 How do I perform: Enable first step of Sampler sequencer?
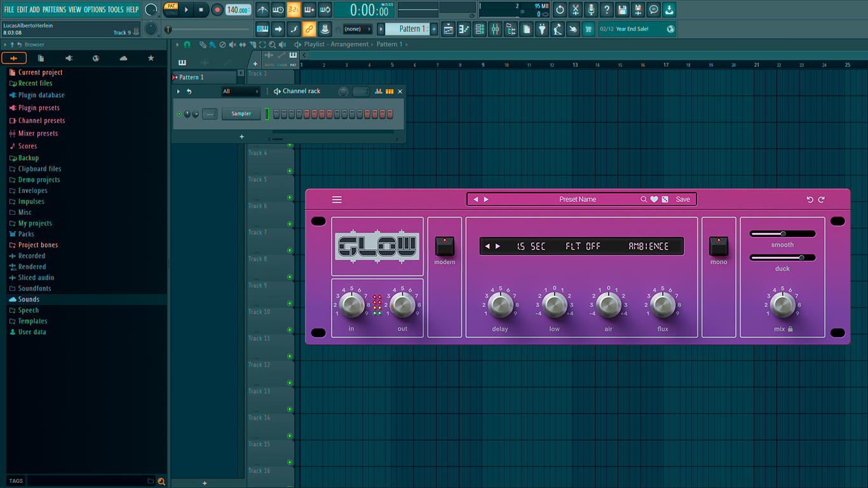coord(277,114)
